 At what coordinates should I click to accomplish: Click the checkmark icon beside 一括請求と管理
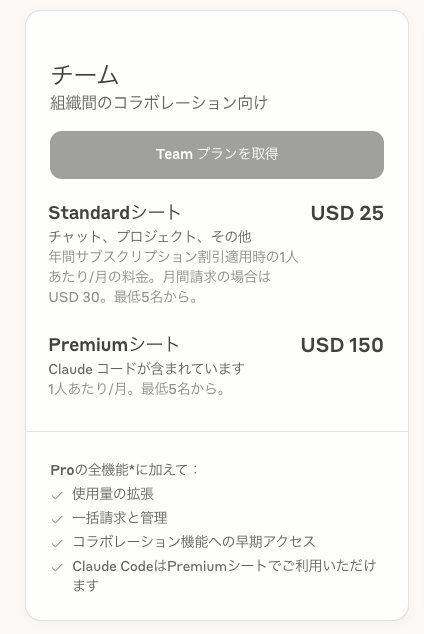click(x=57, y=519)
